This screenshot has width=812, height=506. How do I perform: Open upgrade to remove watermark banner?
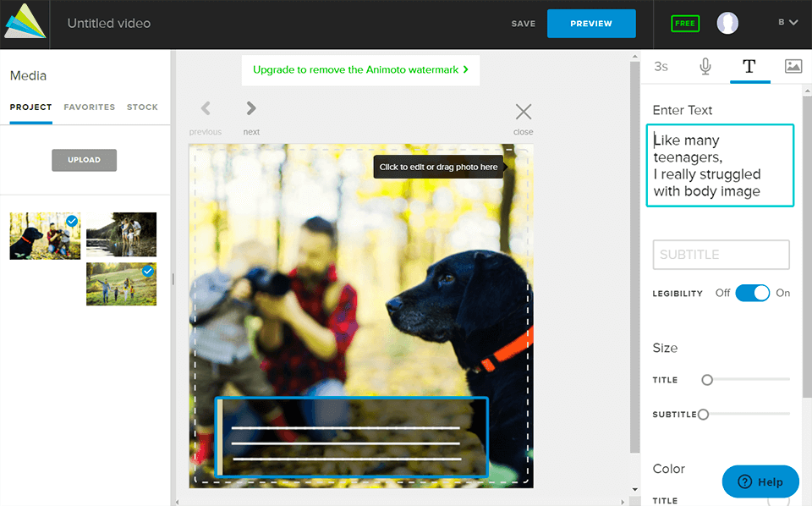click(360, 70)
